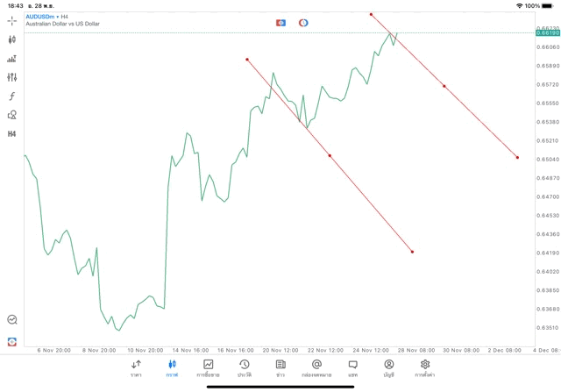Select the crosshair cursor tool
Image resolution: width=561 pixels, height=392 pixels.
coord(12,20)
